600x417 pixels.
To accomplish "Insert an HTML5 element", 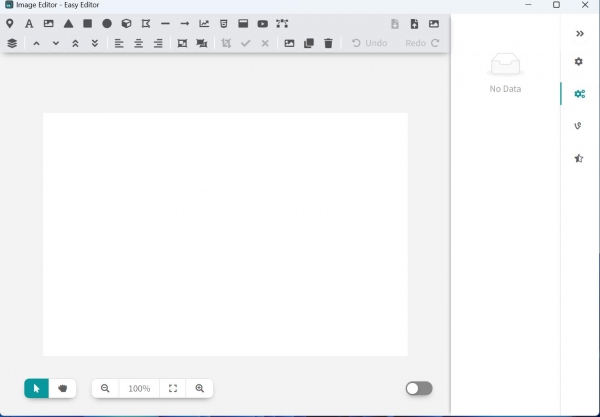I will (224, 24).
